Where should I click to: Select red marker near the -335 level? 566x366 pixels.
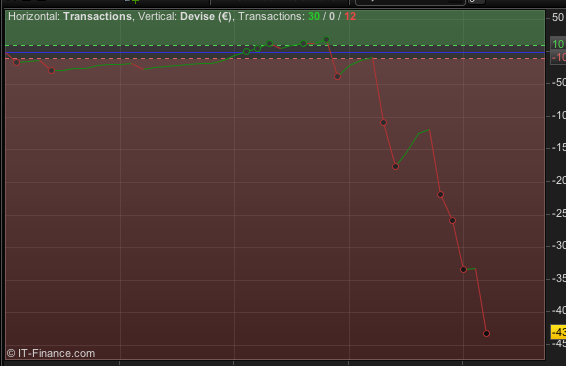pyautogui.click(x=464, y=269)
